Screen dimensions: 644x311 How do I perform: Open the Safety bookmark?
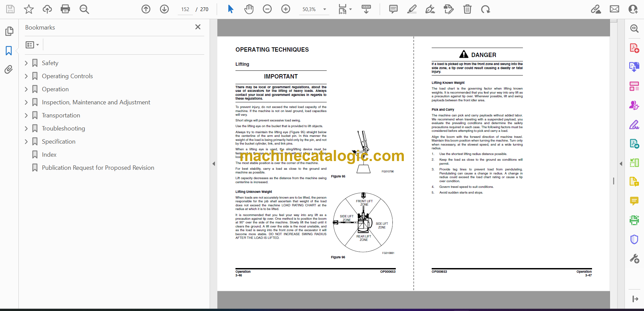pyautogui.click(x=50, y=63)
